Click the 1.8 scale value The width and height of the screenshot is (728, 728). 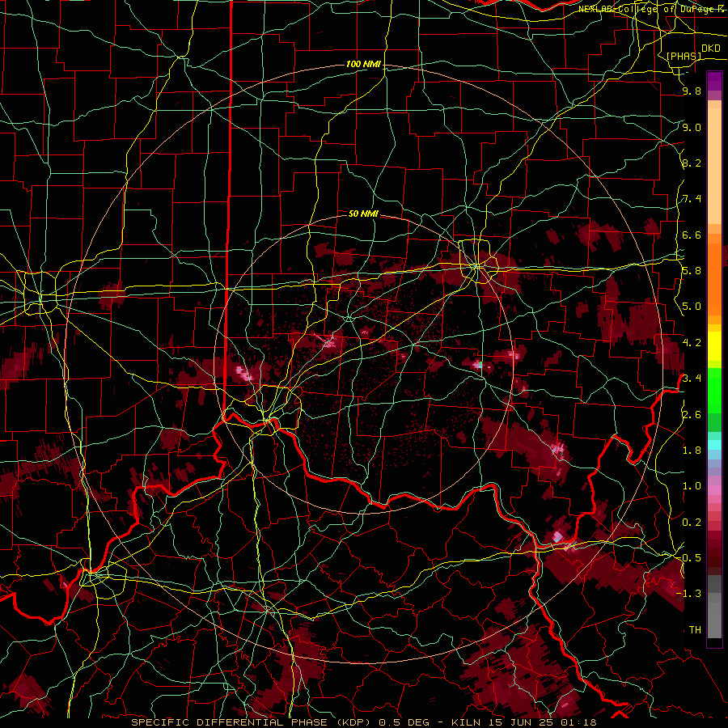[x=692, y=450]
